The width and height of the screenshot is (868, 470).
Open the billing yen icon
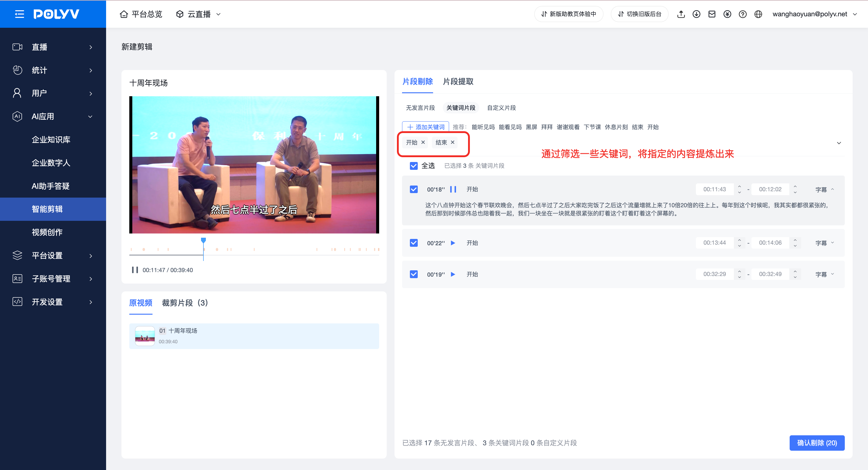point(727,14)
